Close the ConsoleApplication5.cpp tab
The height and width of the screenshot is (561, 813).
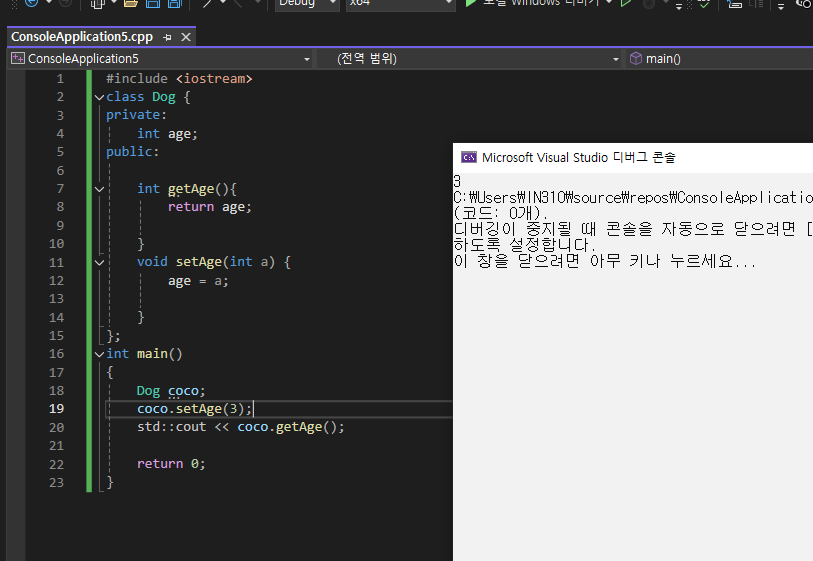(186, 37)
